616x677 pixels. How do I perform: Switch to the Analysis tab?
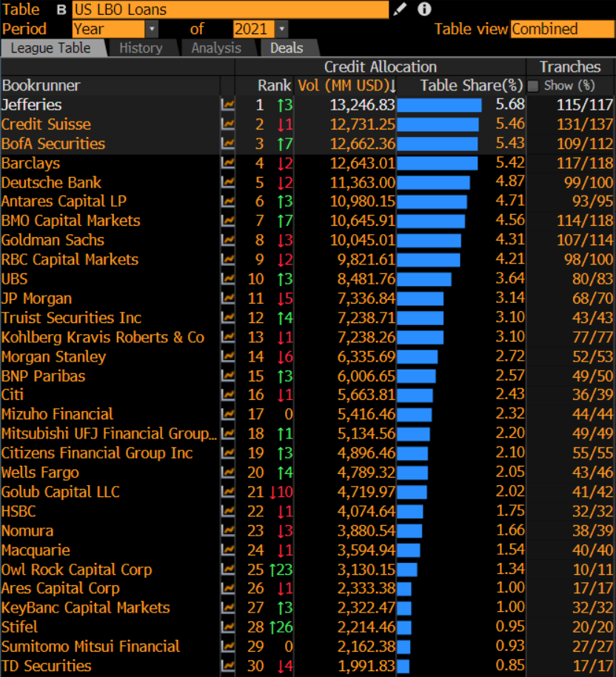pos(216,48)
